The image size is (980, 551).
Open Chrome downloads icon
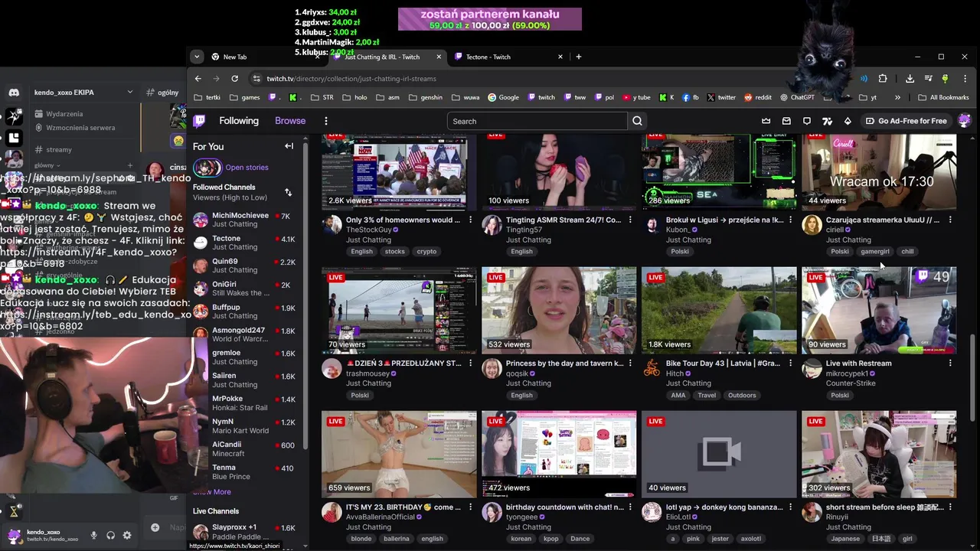click(x=910, y=78)
